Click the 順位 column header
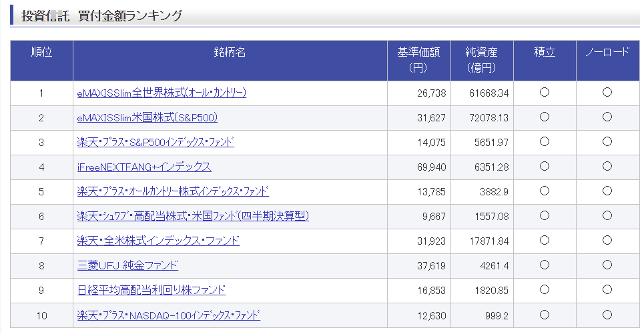The height and width of the screenshot is (334, 644). pyautogui.click(x=41, y=60)
